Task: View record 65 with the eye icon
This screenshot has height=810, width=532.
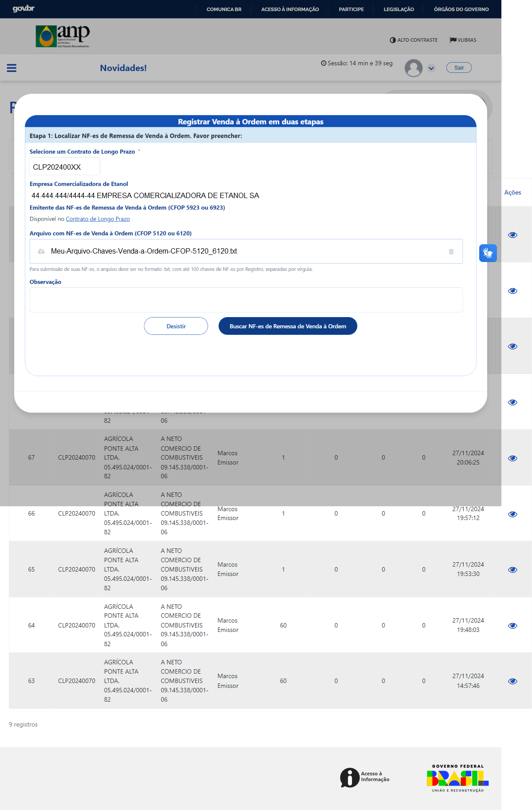Action: [x=512, y=569]
